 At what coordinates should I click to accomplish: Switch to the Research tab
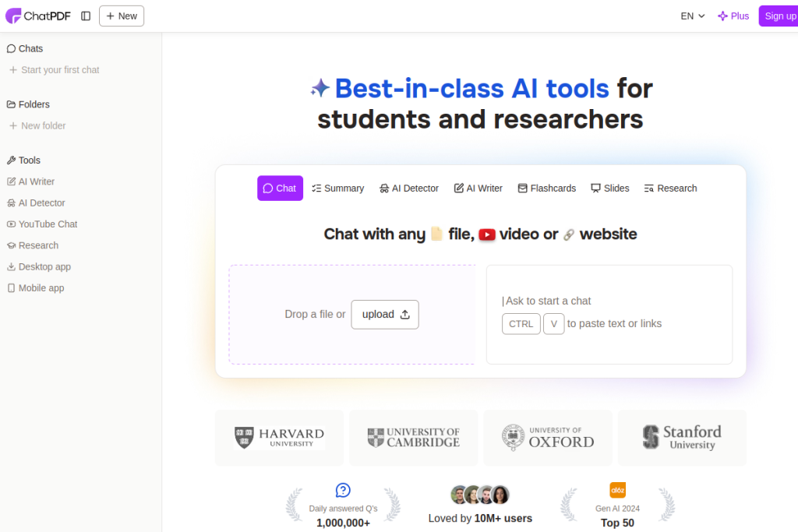pyautogui.click(x=670, y=188)
